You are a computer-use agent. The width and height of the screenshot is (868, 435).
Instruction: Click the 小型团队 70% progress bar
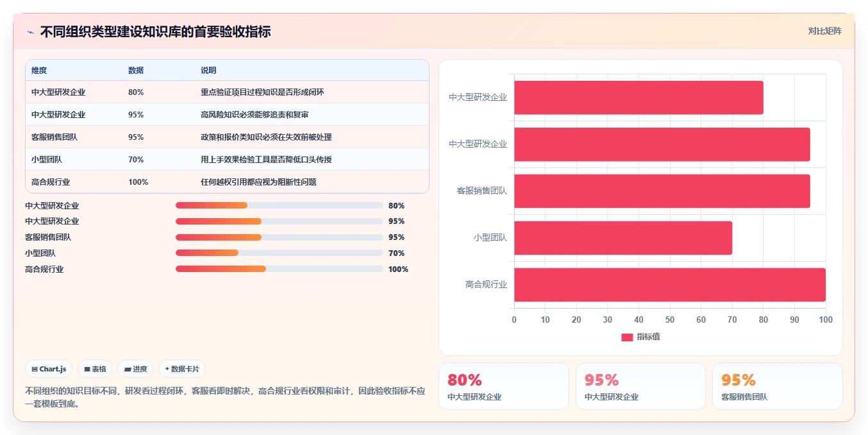[x=280, y=253]
